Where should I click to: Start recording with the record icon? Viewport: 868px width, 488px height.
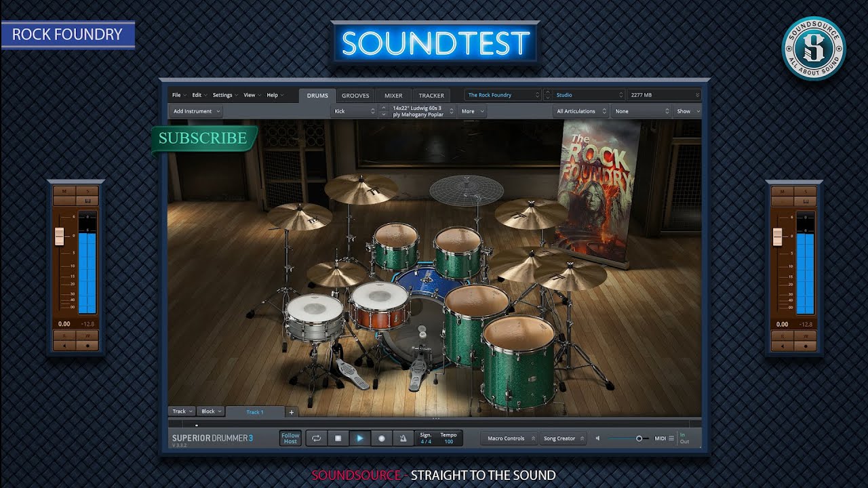tap(382, 439)
